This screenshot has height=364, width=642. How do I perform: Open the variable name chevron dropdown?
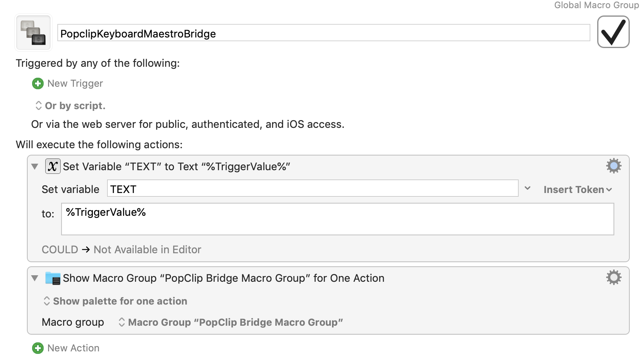coord(528,188)
